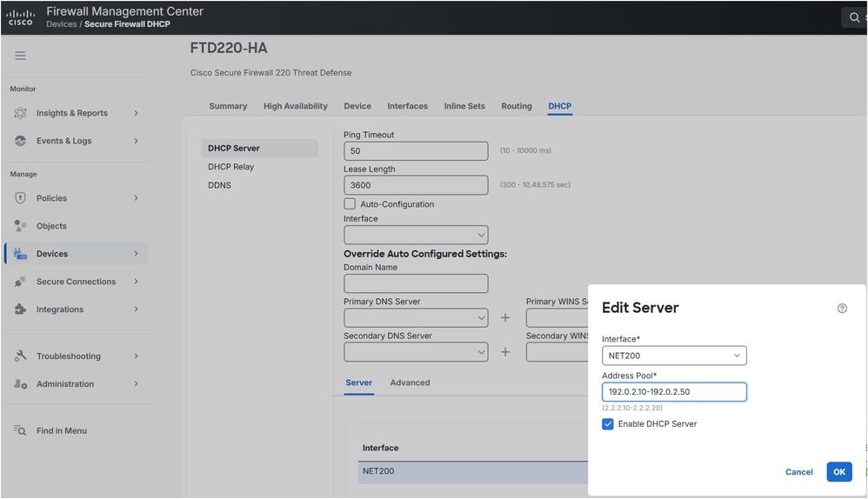
Task: Click the Find in Menu search icon
Action: coord(21,430)
